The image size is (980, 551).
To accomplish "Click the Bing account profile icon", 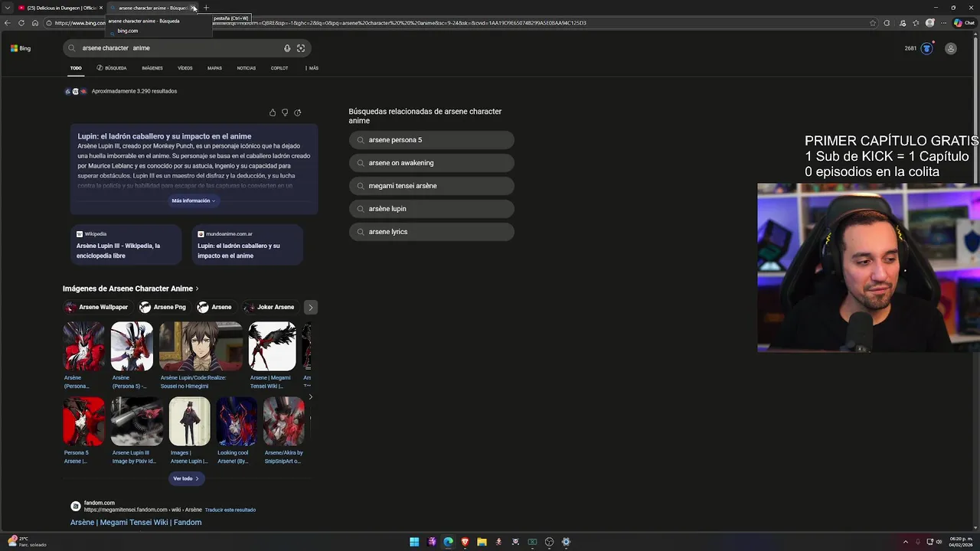I will (951, 48).
